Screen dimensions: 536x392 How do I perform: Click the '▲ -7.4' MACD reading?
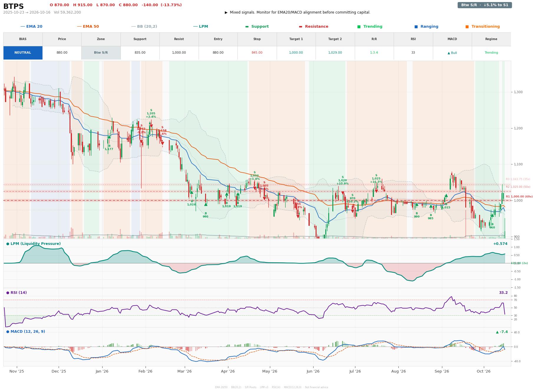502,332
